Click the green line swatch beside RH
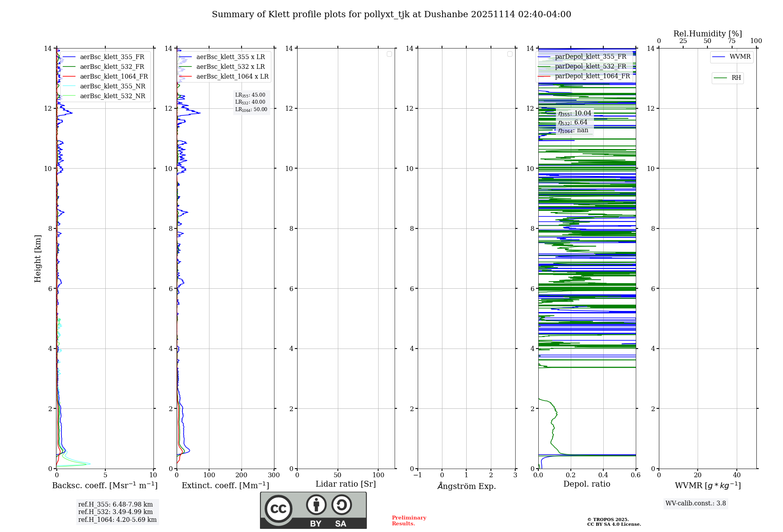The width and height of the screenshot is (783, 532). 720,78
